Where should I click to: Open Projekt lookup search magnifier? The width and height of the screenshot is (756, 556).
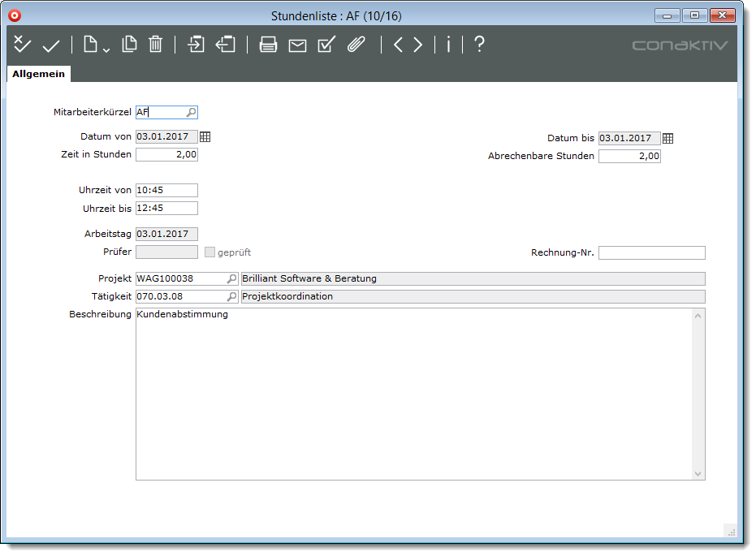(x=231, y=278)
